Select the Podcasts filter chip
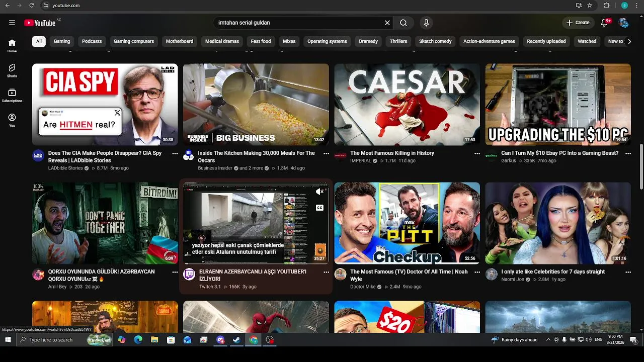 [x=92, y=41]
